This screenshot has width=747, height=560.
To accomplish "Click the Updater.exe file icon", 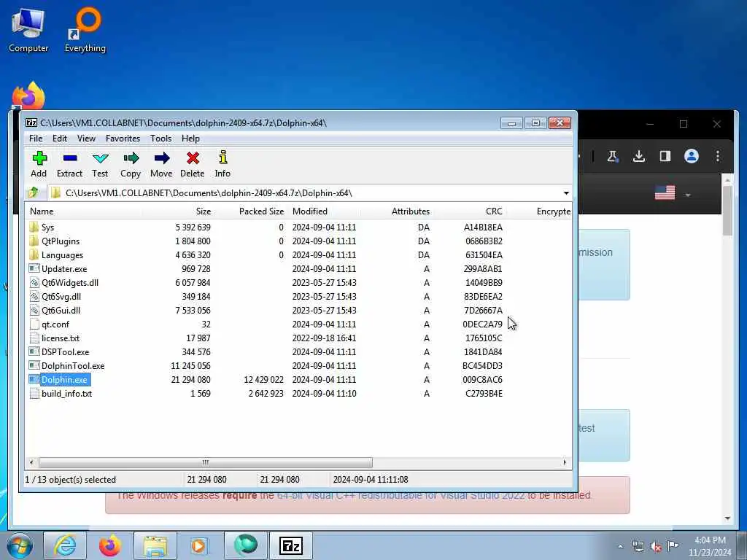I will point(34,268).
